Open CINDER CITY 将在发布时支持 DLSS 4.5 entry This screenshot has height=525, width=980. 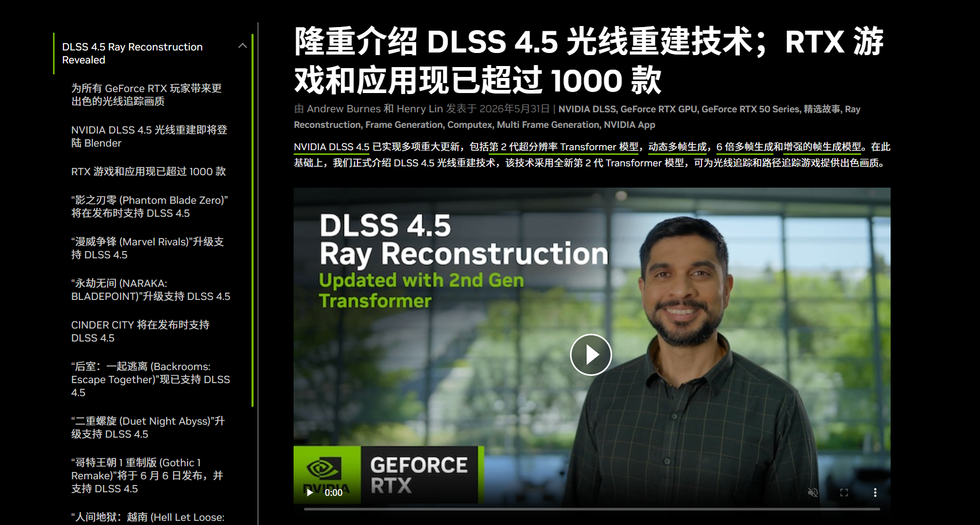coord(140,331)
